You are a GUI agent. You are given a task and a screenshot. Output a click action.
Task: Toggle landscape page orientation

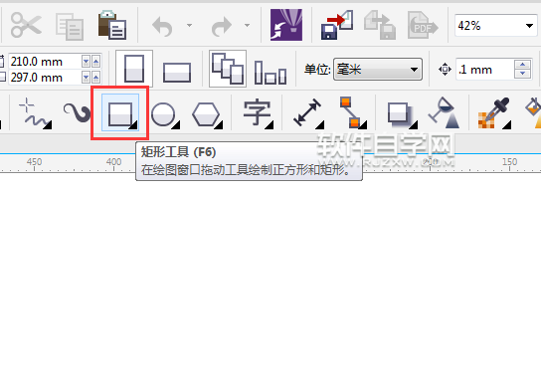tap(177, 72)
